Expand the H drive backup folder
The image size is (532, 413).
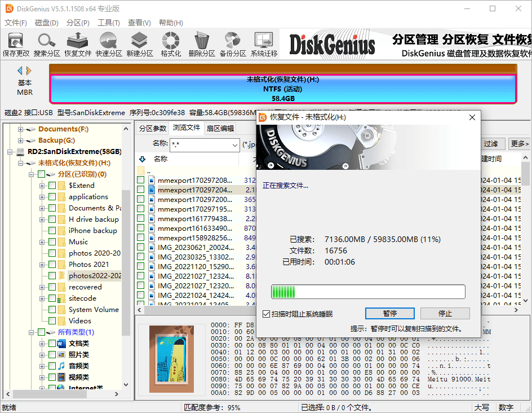coord(42,219)
